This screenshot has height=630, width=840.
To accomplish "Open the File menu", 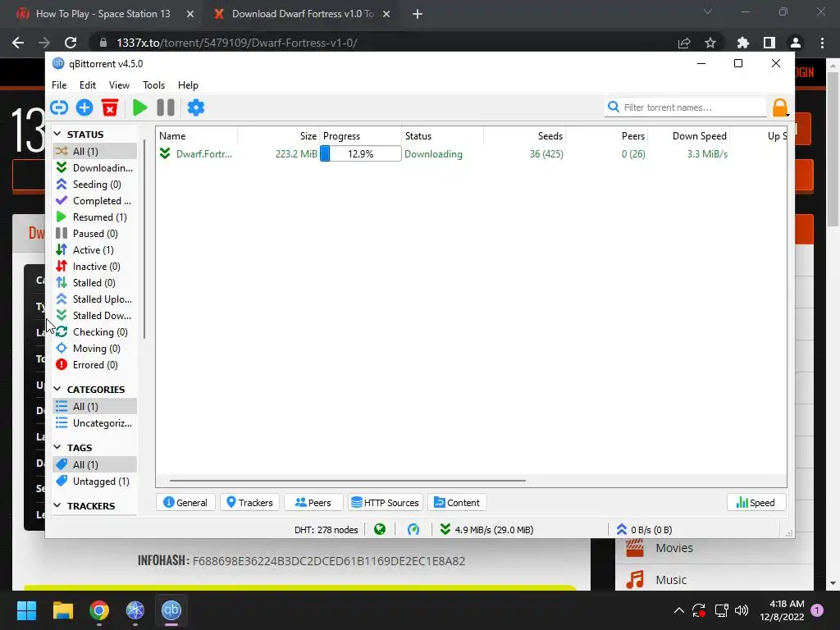I will 59,85.
